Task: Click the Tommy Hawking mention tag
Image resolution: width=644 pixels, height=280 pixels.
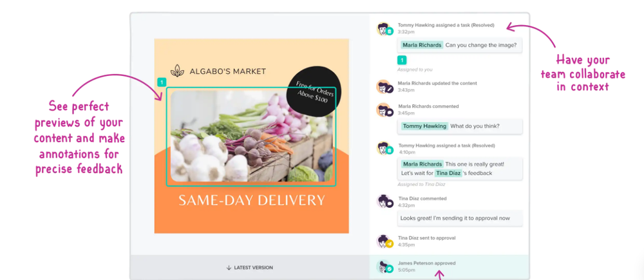Action: coord(424,126)
